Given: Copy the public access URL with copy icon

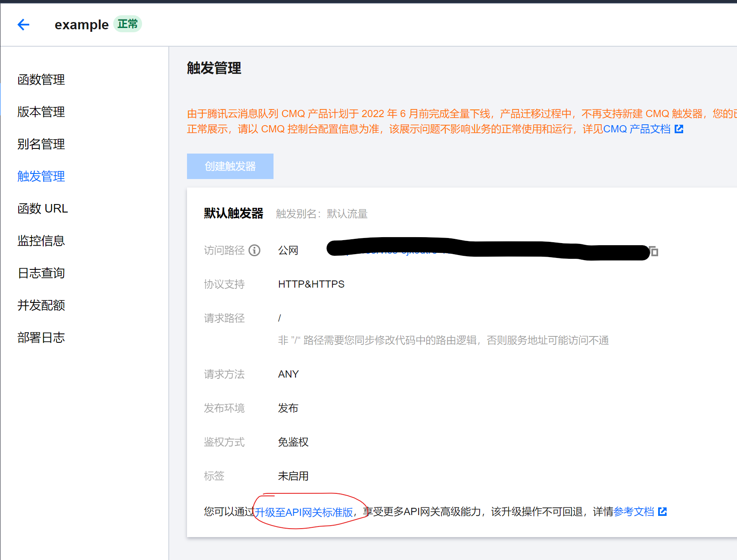Looking at the screenshot, I should 653,252.
